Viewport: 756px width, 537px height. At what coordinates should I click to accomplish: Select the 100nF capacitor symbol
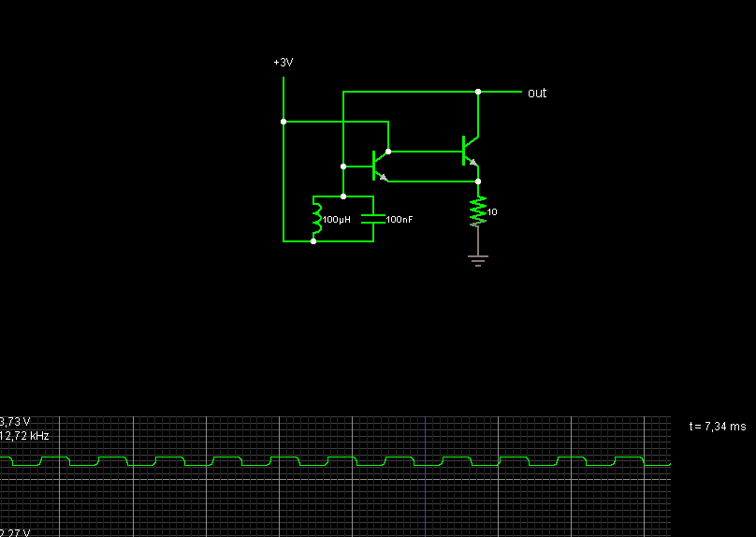tap(373, 219)
